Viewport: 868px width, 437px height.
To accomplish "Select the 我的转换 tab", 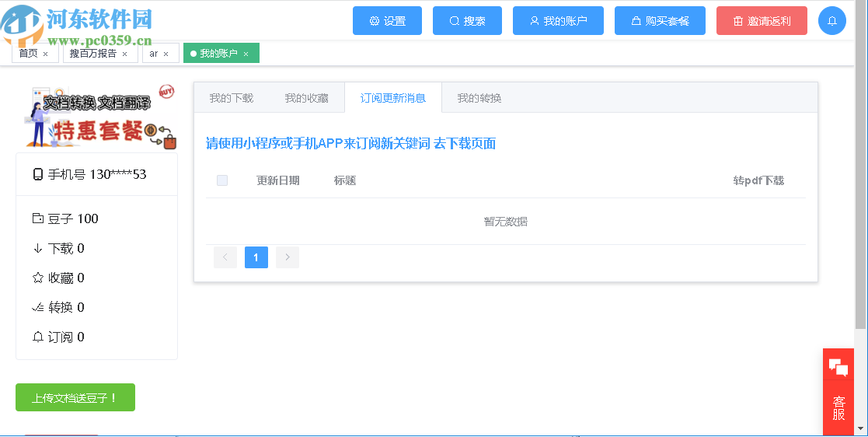I will click(479, 98).
